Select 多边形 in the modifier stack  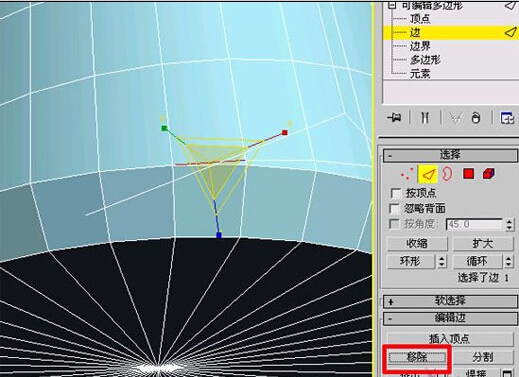tap(425, 60)
